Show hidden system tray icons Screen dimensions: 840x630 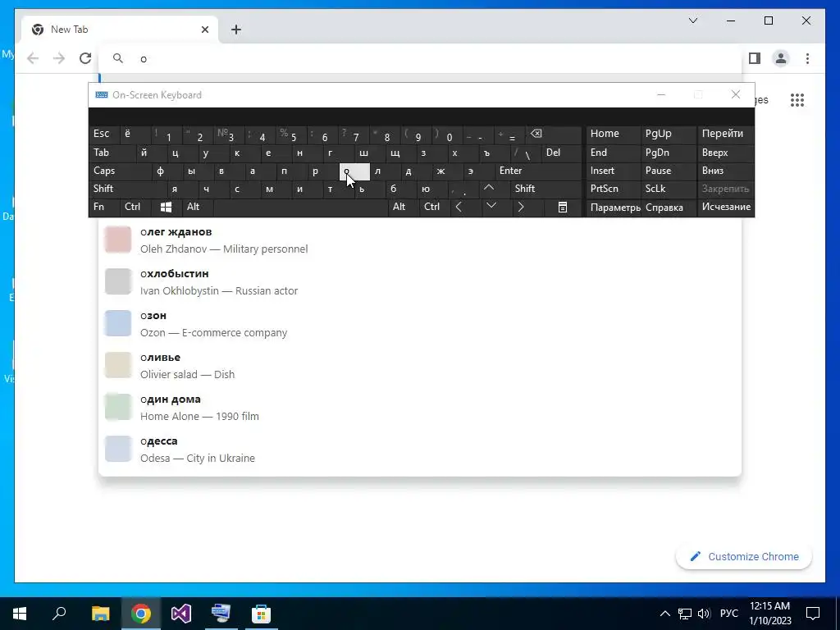tap(664, 614)
